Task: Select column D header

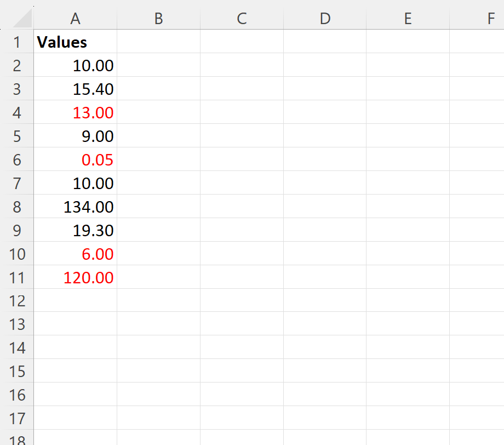Action: coord(325,18)
